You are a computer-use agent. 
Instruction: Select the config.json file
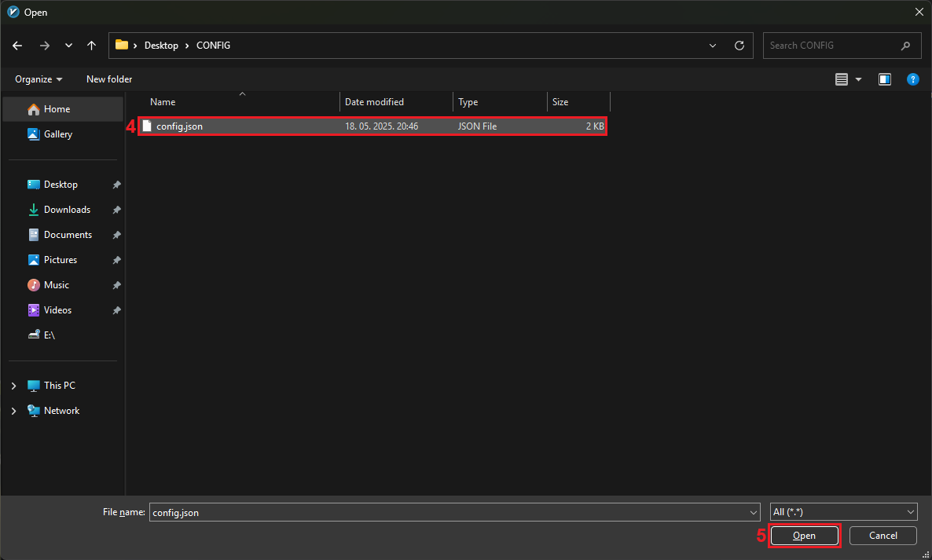point(179,126)
